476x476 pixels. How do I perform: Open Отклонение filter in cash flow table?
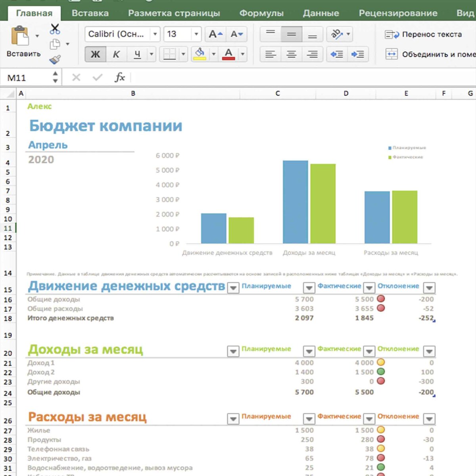pos(429,288)
